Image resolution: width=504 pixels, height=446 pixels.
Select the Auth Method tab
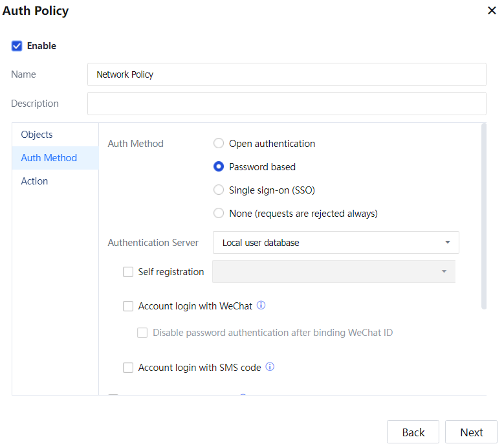click(49, 158)
